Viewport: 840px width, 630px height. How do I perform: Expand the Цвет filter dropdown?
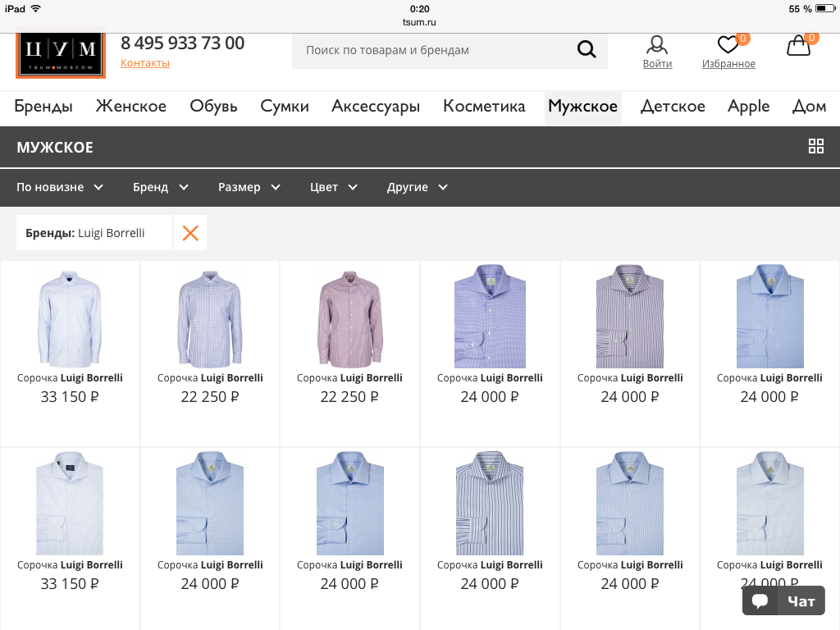click(x=333, y=187)
